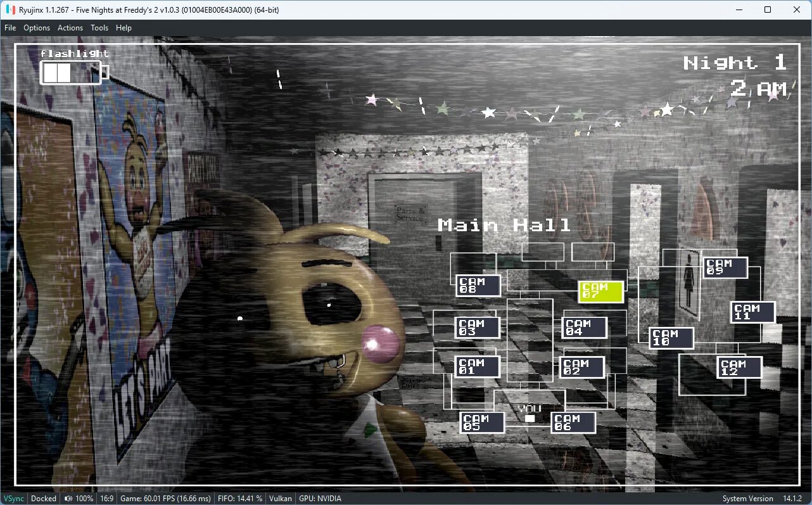Image resolution: width=812 pixels, height=505 pixels.
Task: Switch to CAM 06 on map
Action: pos(573,422)
